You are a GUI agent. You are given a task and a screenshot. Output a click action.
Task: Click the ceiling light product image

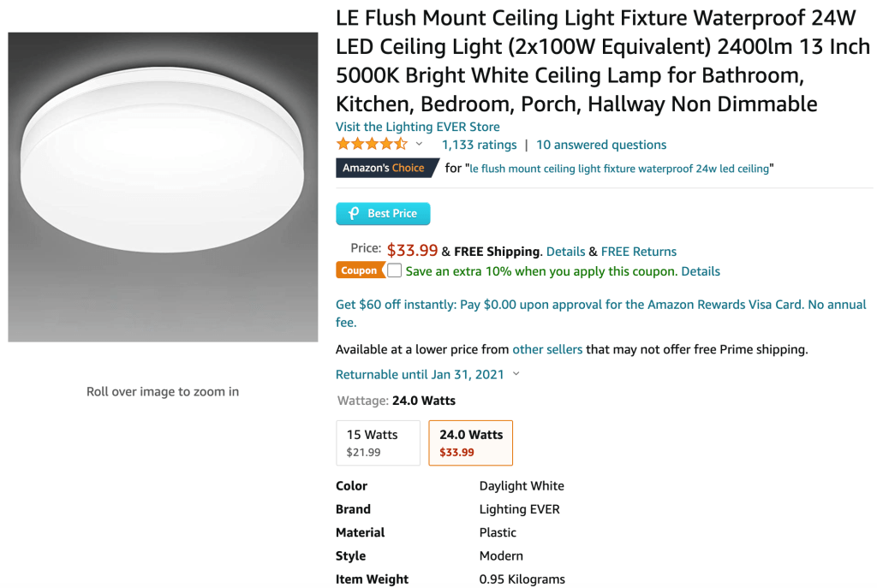pos(163,187)
